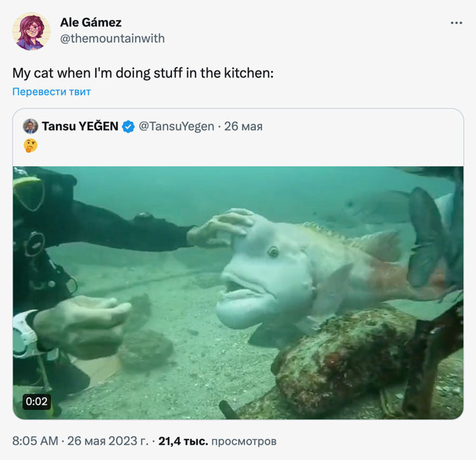Open the three-dot more options menu
The image size is (476, 460).
(456, 23)
